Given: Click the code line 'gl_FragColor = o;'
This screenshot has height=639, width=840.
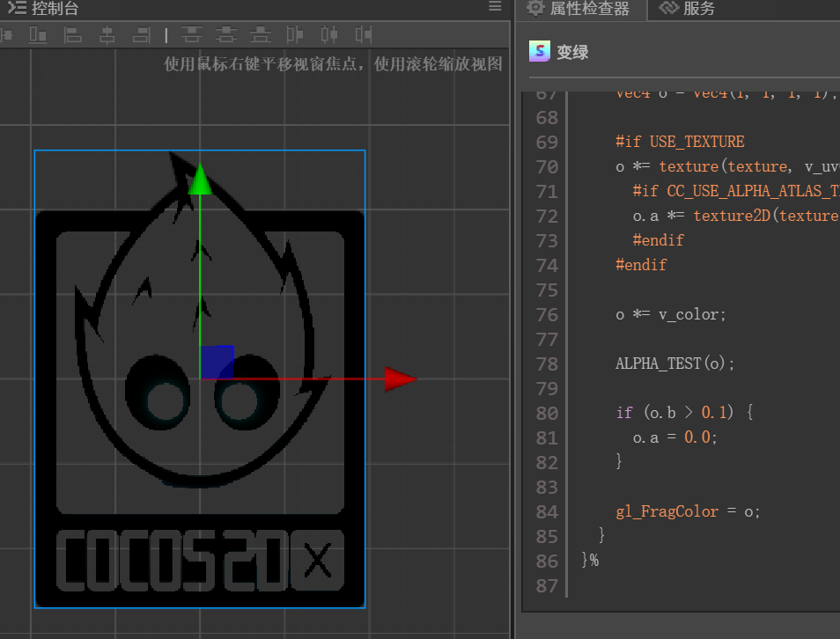Looking at the screenshot, I should pyautogui.click(x=688, y=511).
